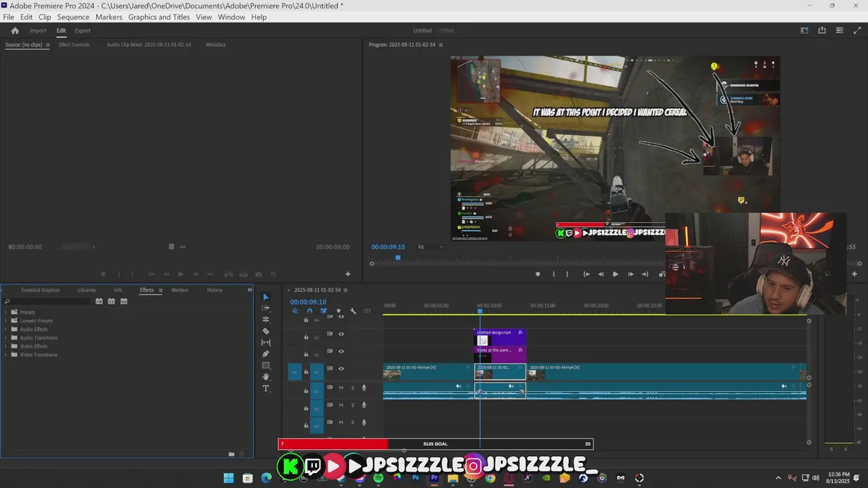Image resolution: width=868 pixels, height=488 pixels.
Task: Open Program monitor Fit zoom dropdown
Action: pos(430,247)
